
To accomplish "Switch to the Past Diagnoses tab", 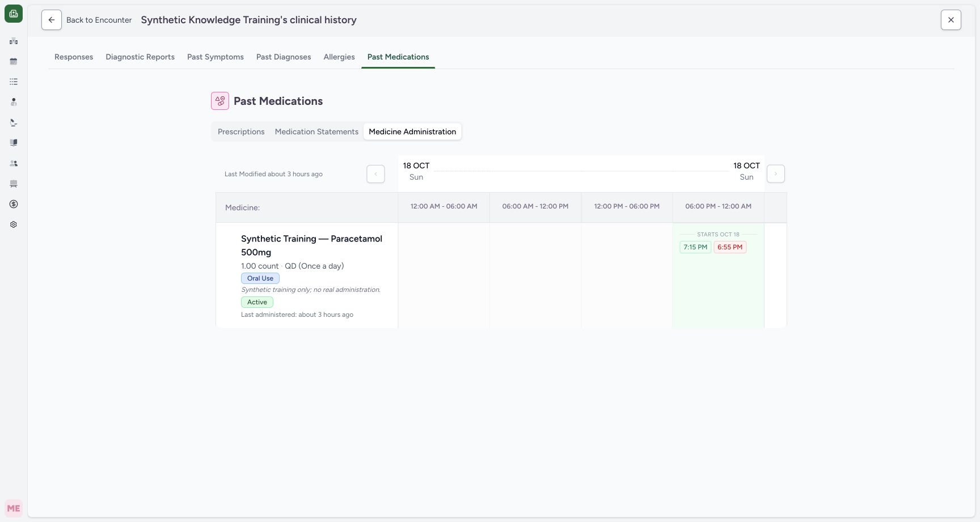I will pyautogui.click(x=284, y=57).
